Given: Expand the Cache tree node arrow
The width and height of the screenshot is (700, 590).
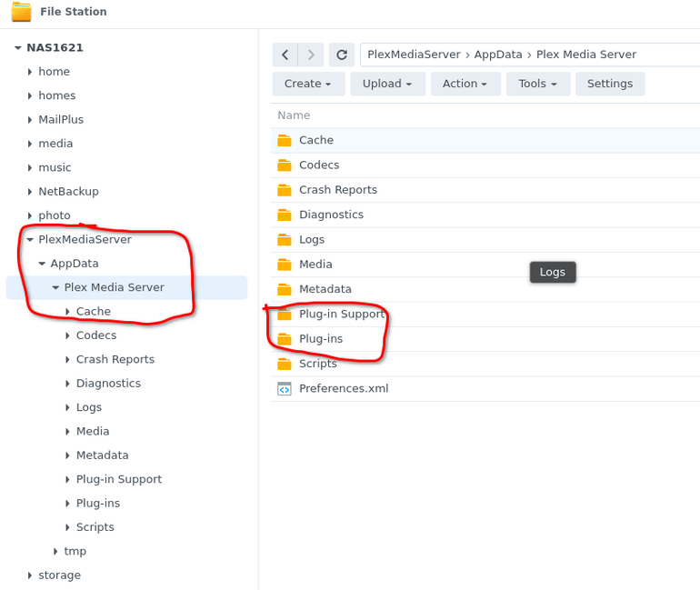Looking at the screenshot, I should tap(67, 312).
